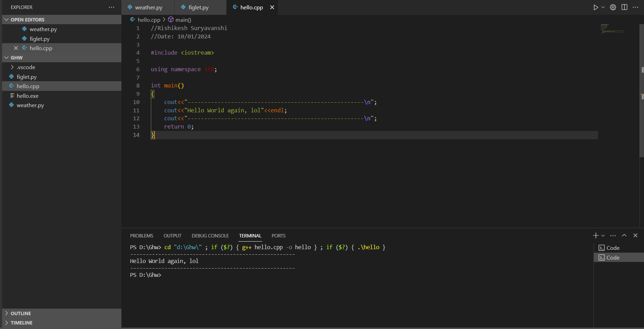Open the settings gear icon in editor toolbar
644x329 pixels.
613,7
